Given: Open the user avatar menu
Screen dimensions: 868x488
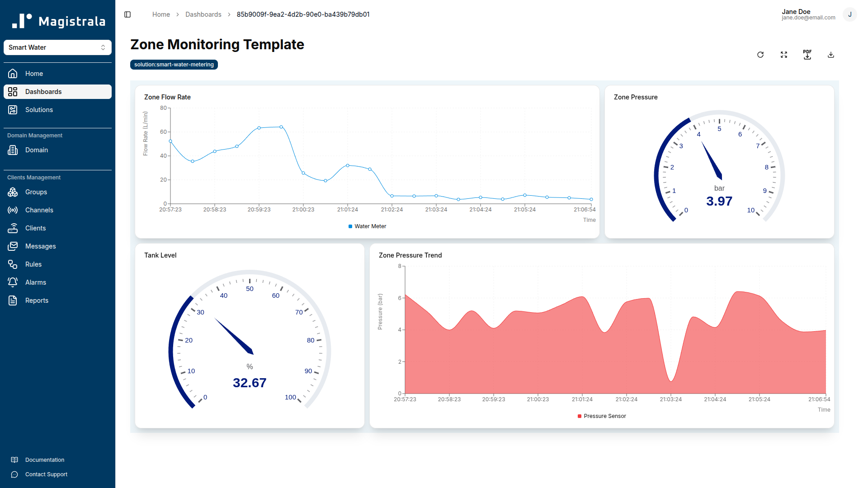Looking at the screenshot, I should point(850,14).
